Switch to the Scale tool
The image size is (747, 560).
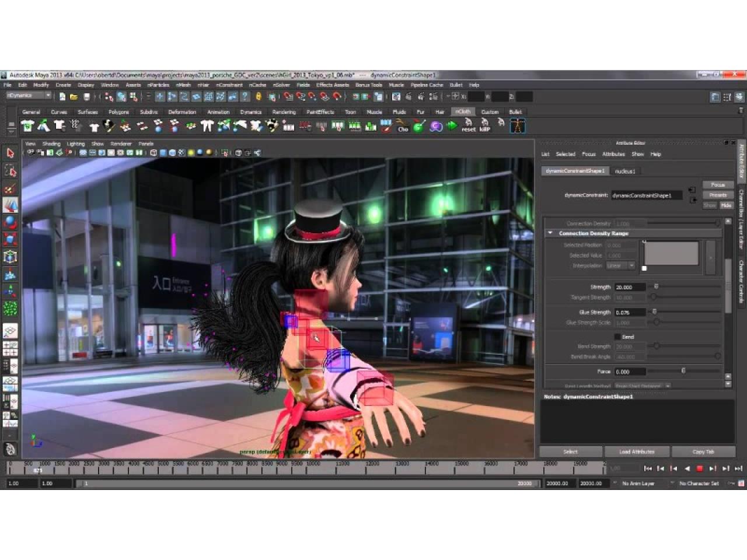[10, 239]
